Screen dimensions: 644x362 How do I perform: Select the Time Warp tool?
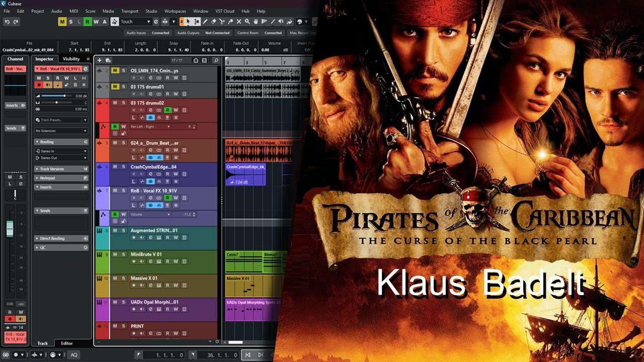coord(265,22)
